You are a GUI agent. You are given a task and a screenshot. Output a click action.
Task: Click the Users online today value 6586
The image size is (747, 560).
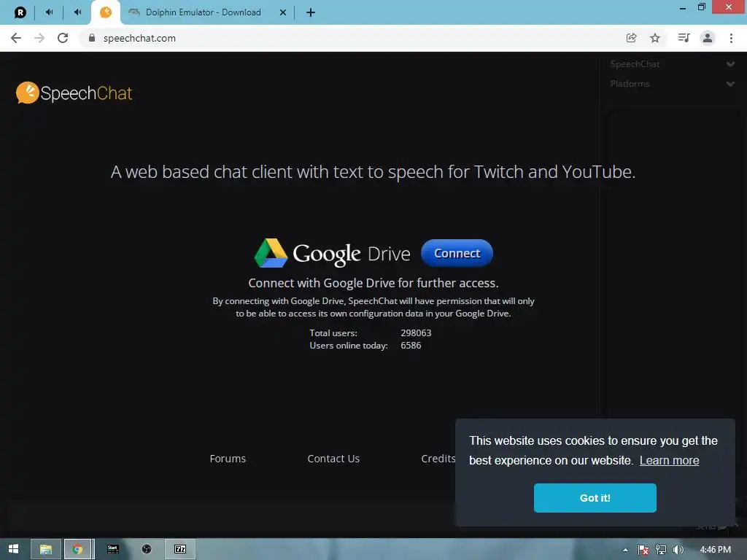point(411,345)
